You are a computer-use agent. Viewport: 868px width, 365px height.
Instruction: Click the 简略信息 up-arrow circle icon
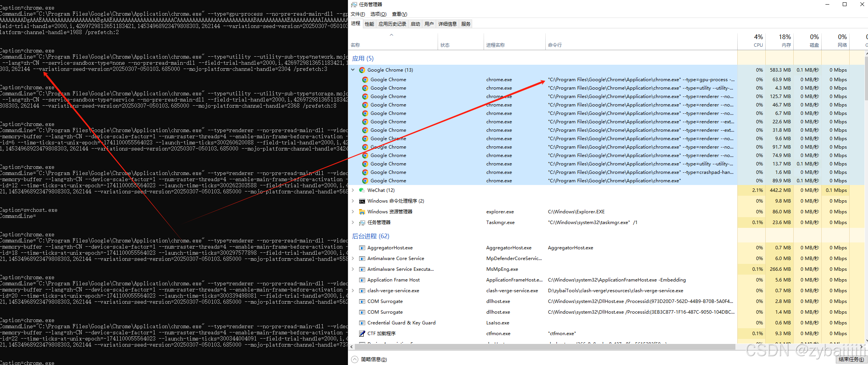(x=354, y=359)
